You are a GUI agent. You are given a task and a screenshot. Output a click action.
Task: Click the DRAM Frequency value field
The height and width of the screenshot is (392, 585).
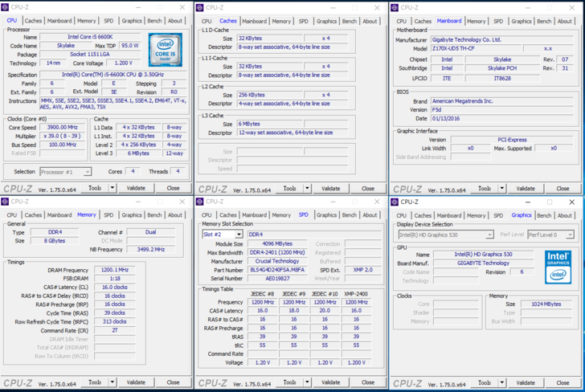[x=115, y=271]
